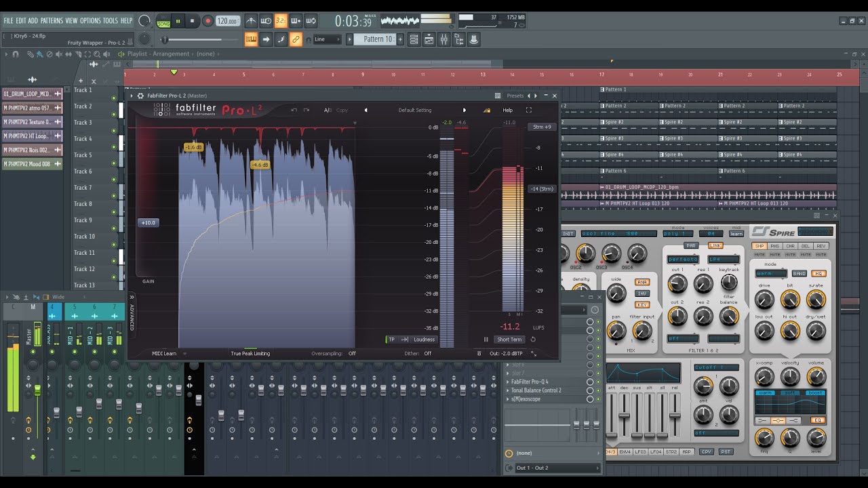Click the 120.000 tempo field
This screenshot has height=488, width=868.
(x=227, y=21)
